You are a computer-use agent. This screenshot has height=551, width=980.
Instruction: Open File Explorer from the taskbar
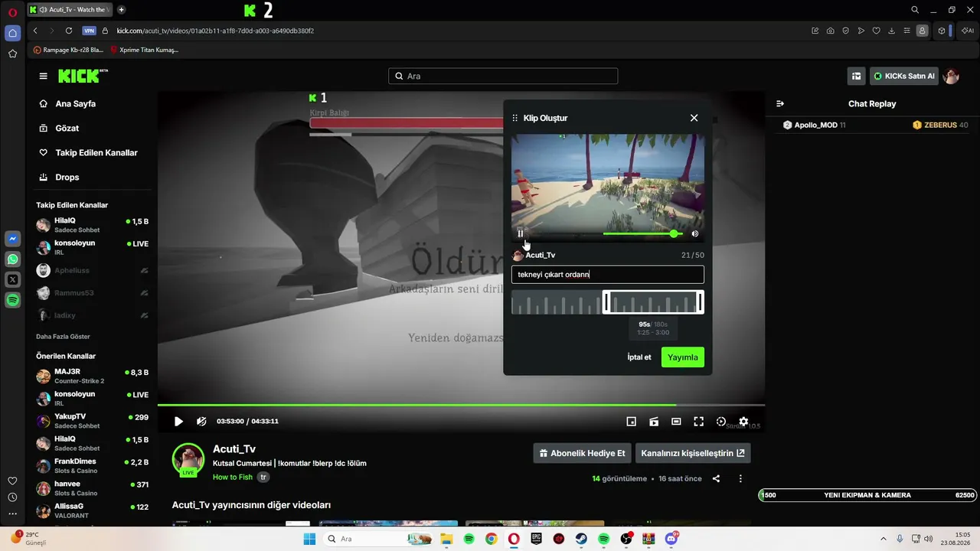pyautogui.click(x=446, y=539)
